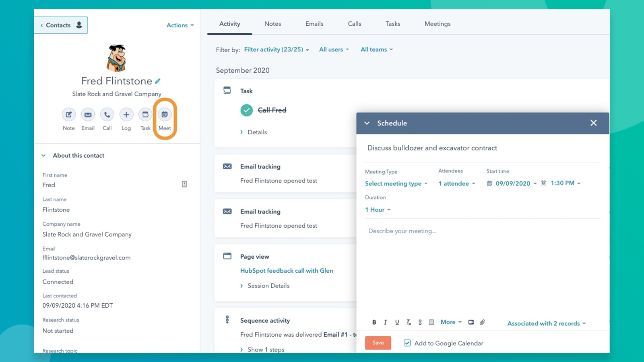Click the Log activity plus icon

click(x=126, y=115)
